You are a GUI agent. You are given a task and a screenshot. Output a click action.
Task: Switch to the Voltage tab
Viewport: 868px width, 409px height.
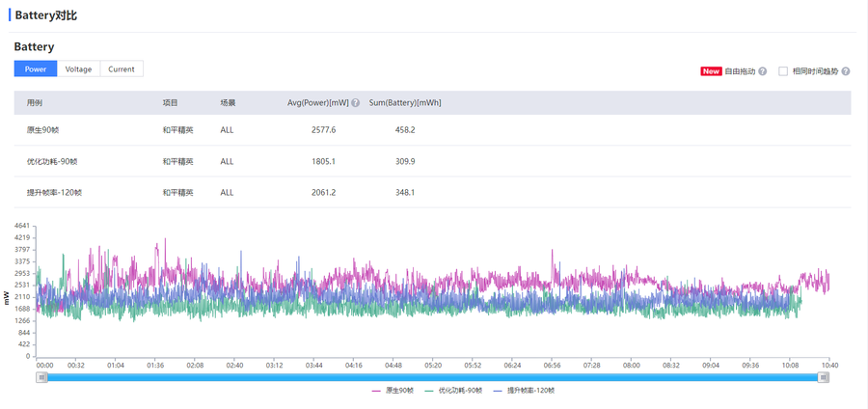(x=78, y=68)
